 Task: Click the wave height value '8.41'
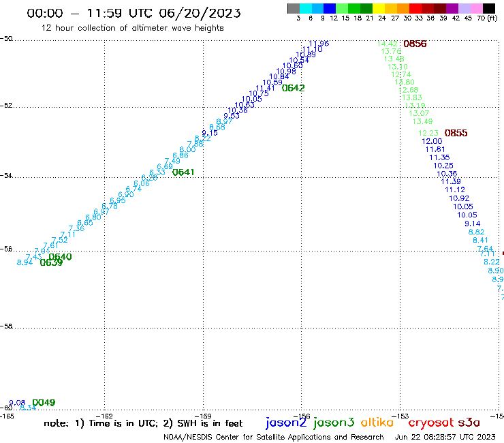point(480,240)
